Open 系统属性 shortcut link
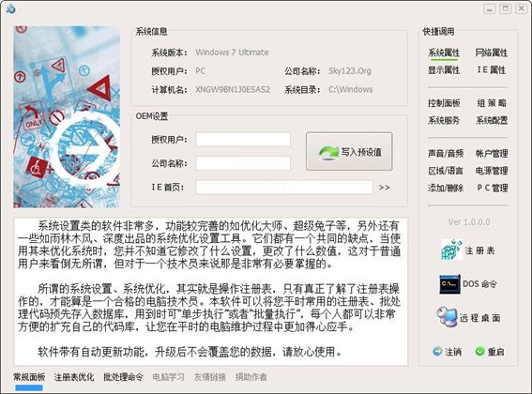 pyautogui.click(x=444, y=53)
